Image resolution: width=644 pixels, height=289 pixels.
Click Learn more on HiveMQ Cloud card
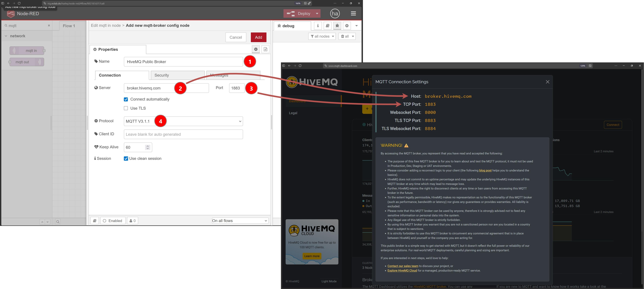[312, 256]
